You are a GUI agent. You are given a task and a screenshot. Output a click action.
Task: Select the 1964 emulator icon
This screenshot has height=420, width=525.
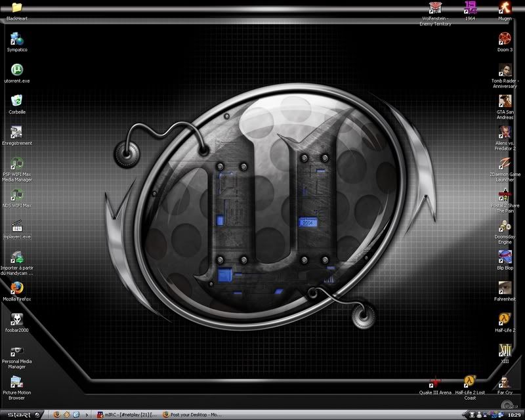470,11
